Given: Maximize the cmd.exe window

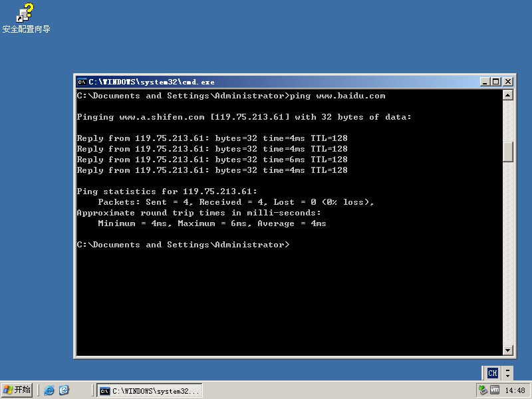Looking at the screenshot, I should click(496, 81).
